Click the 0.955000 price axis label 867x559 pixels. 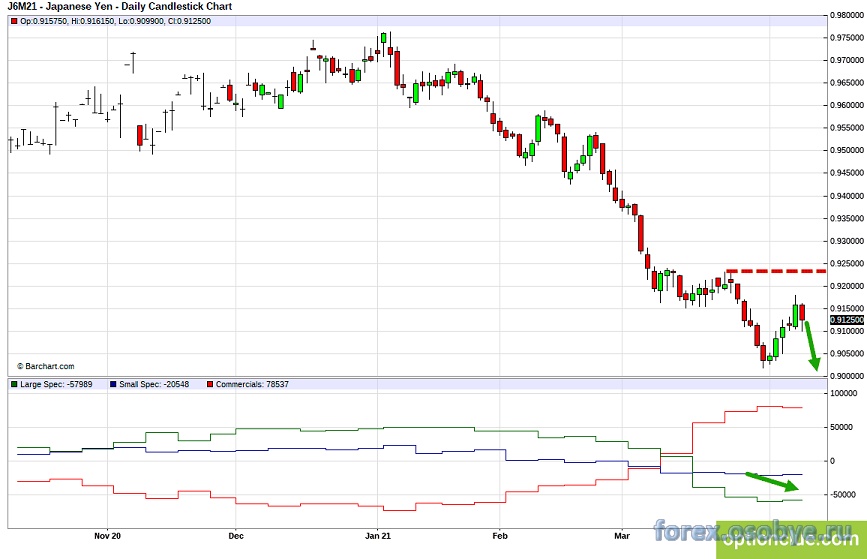point(847,128)
